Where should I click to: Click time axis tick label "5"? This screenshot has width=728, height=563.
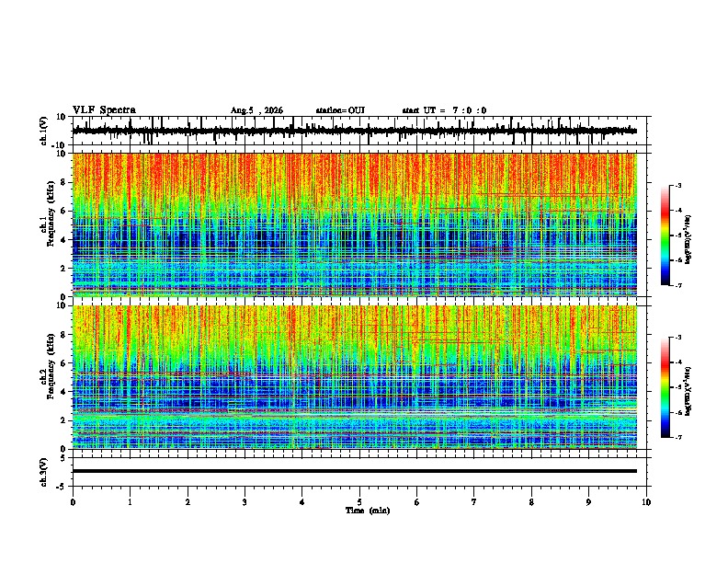(359, 502)
